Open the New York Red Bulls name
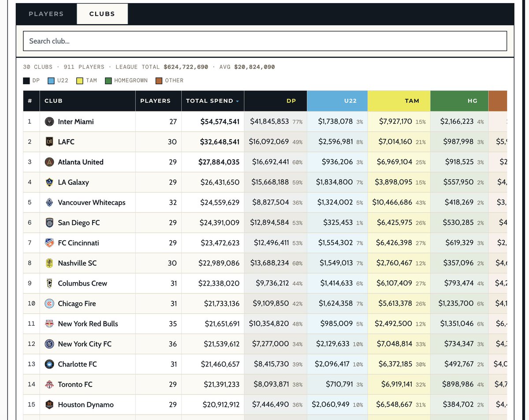529x420 pixels. tap(88, 324)
